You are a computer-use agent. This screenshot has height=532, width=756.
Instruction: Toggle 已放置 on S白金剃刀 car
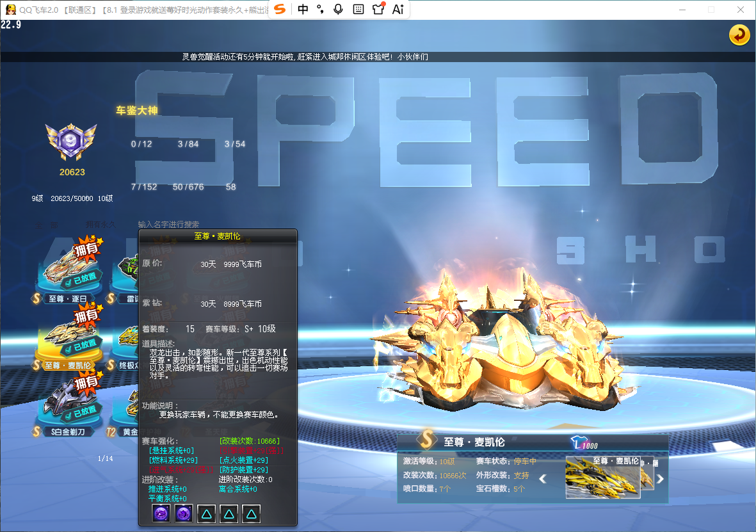pyautogui.click(x=81, y=412)
